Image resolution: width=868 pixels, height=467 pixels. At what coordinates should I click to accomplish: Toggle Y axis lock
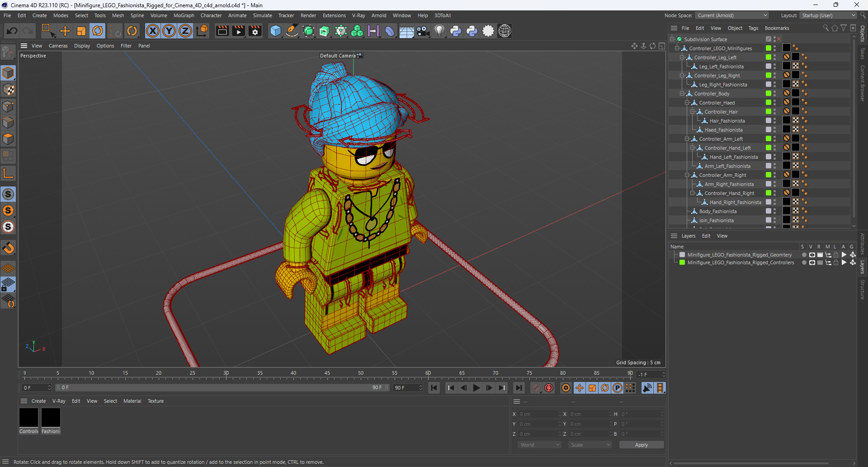click(x=169, y=31)
